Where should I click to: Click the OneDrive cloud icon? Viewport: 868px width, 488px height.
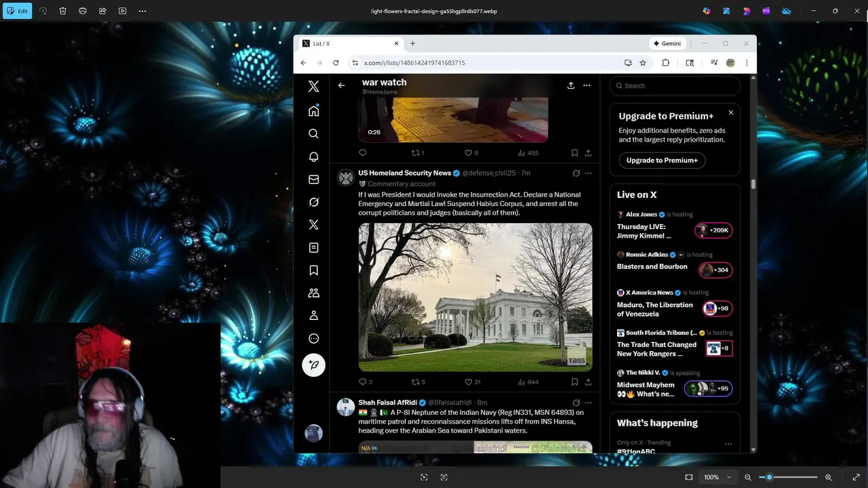tap(787, 11)
